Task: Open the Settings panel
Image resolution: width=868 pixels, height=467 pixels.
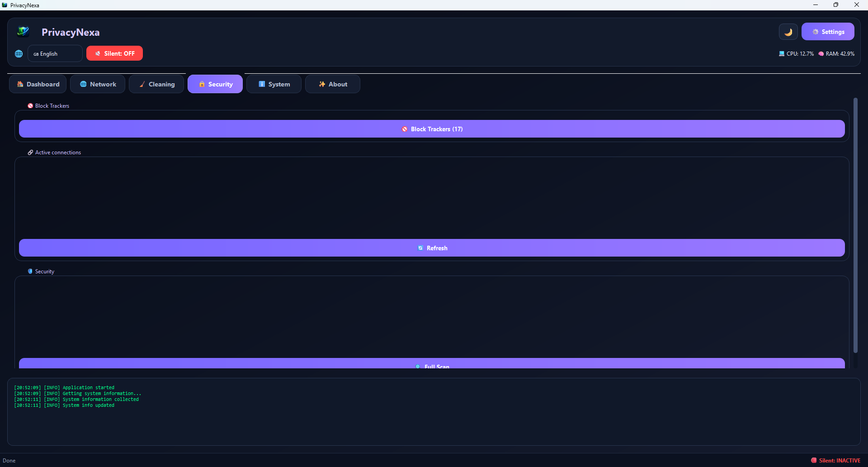Action: tap(828, 32)
